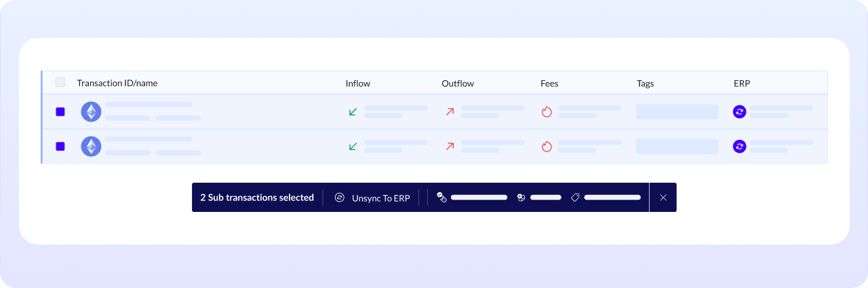Click the Ethereum icon in the first row
The width and height of the screenshot is (868, 288).
point(91,111)
